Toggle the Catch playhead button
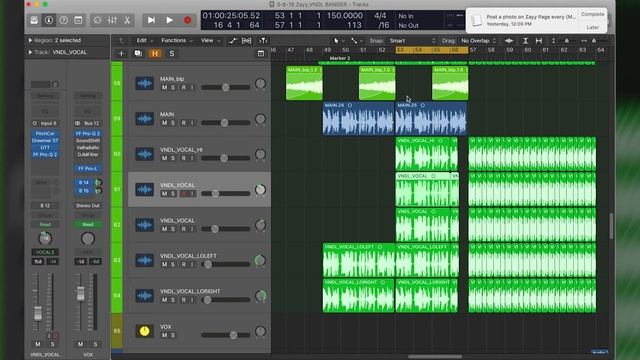Viewport: 640px width, 360px height. pyautogui.click(x=263, y=40)
